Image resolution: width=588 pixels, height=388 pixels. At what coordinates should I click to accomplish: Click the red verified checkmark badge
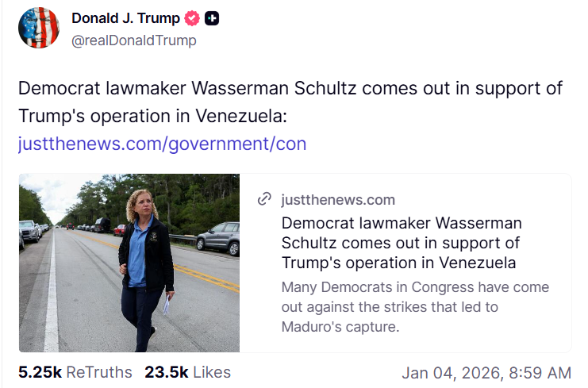click(192, 18)
